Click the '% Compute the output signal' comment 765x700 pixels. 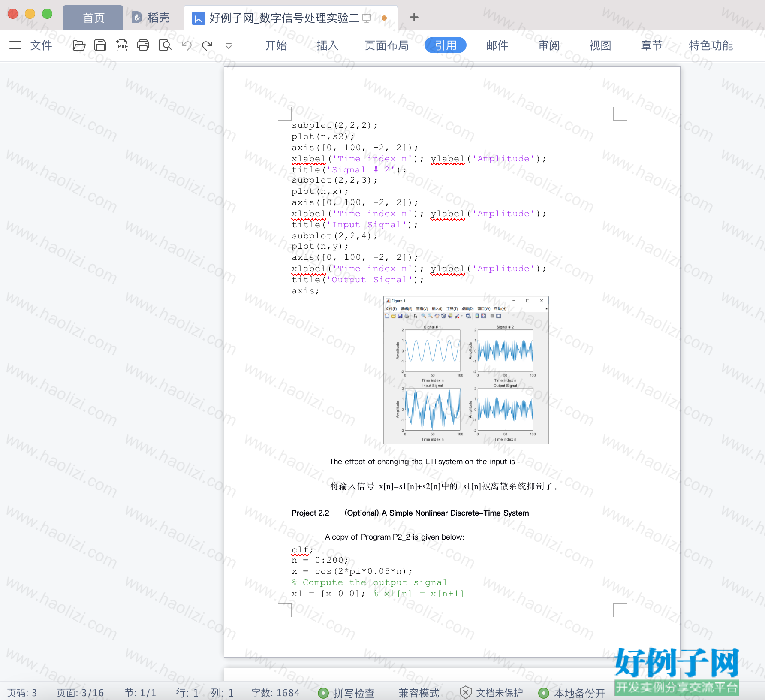coord(370,582)
